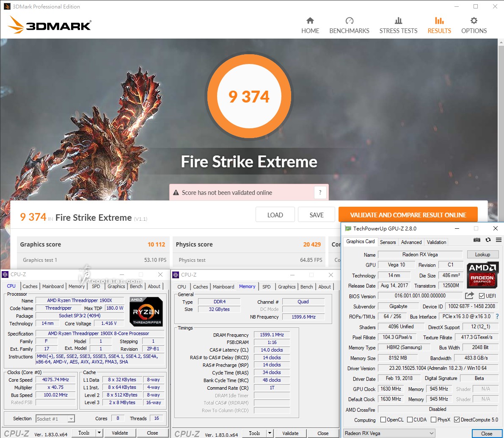Click the Memory CPU-Z title bar icon

(x=176, y=275)
